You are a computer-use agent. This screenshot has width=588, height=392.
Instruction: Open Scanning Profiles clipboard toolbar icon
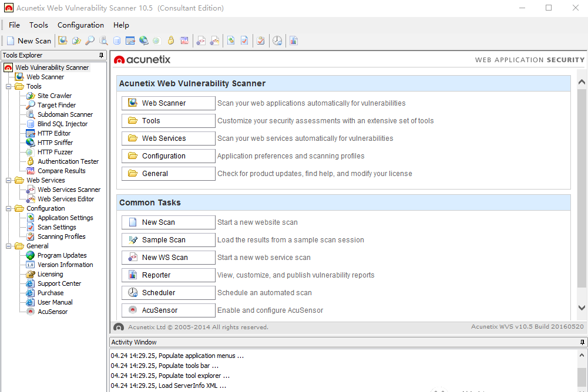click(x=261, y=40)
